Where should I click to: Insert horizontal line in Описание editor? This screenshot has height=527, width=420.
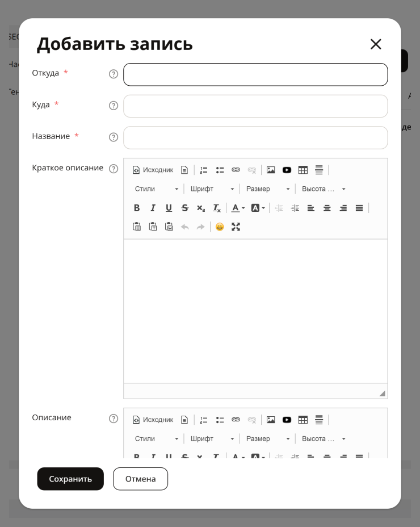coord(319,420)
